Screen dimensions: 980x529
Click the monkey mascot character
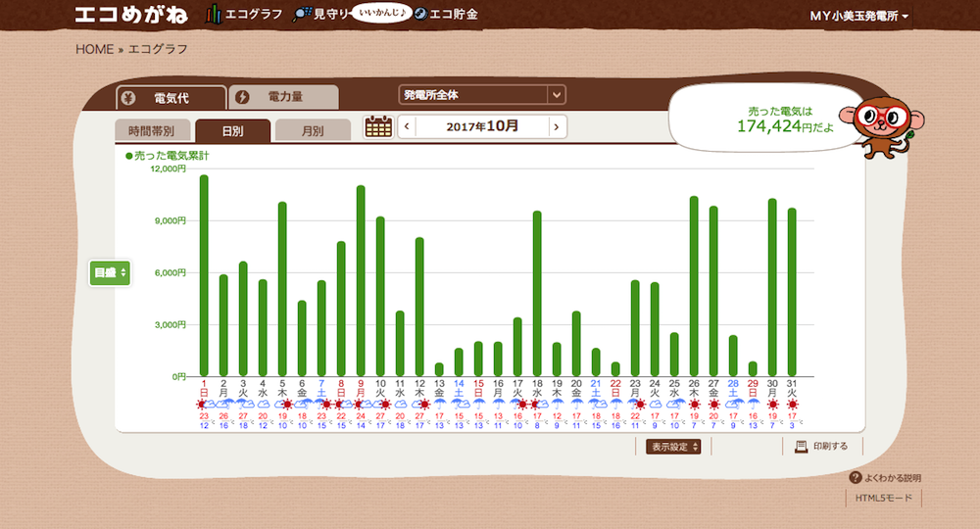pos(880,126)
